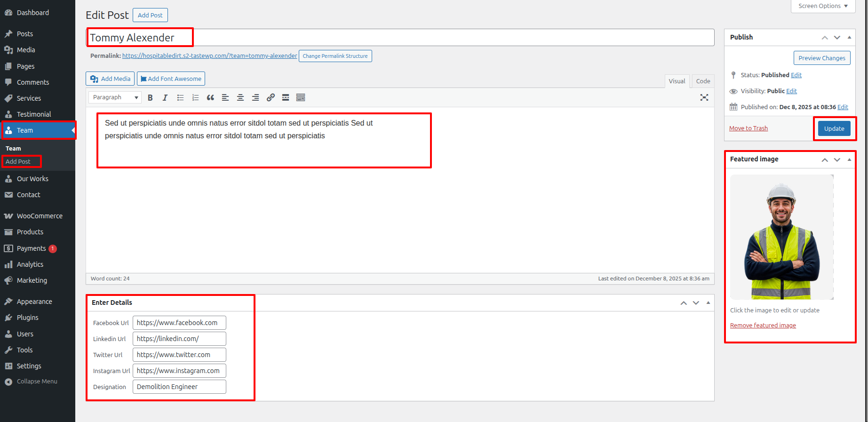Click the insert link icon
This screenshot has height=422, width=868.
coord(271,97)
